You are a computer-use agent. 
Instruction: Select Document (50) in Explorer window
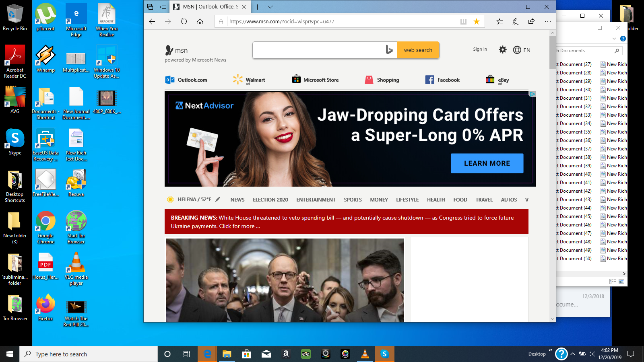pos(574,259)
